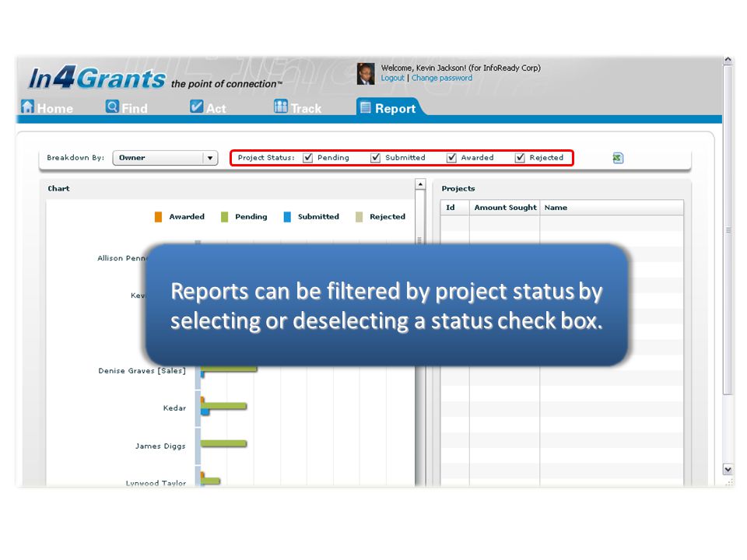
Task: Deselect the Awarded status checkbox
Action: pyautogui.click(x=451, y=158)
